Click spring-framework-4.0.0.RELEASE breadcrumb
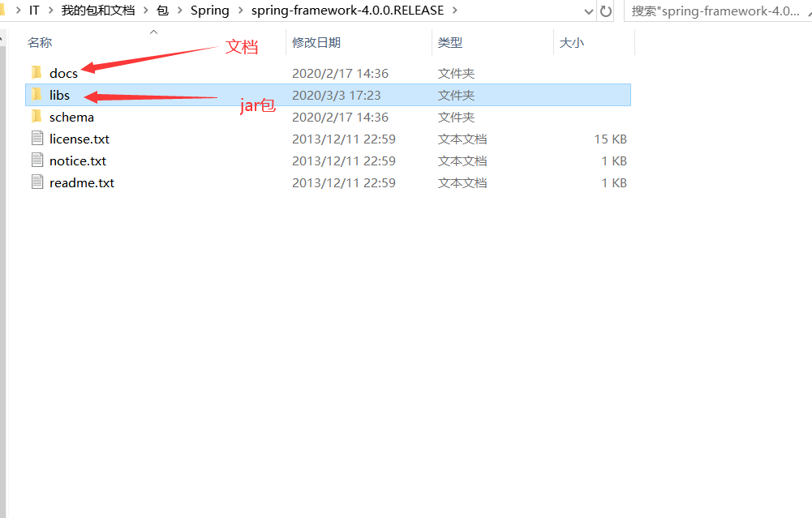This screenshot has width=812, height=518. [x=347, y=11]
